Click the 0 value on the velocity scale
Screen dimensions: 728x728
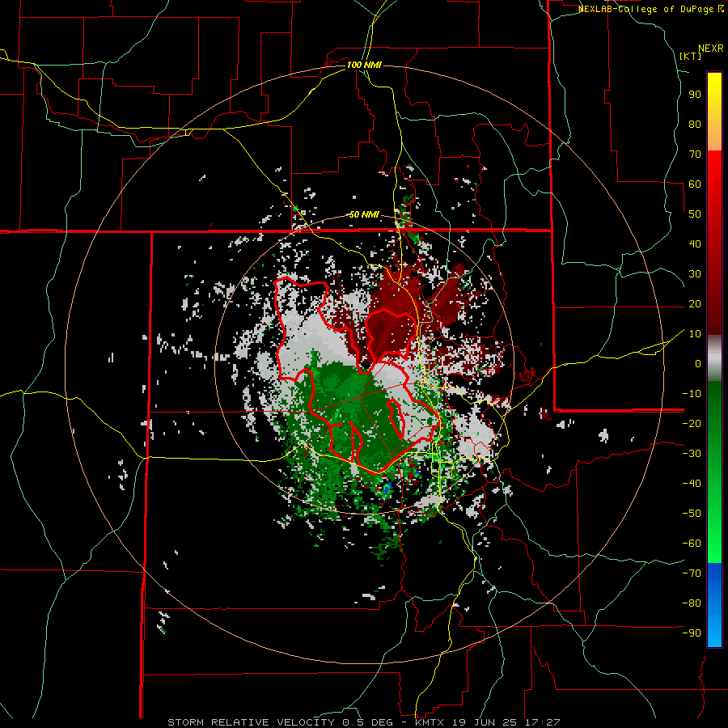tap(698, 364)
